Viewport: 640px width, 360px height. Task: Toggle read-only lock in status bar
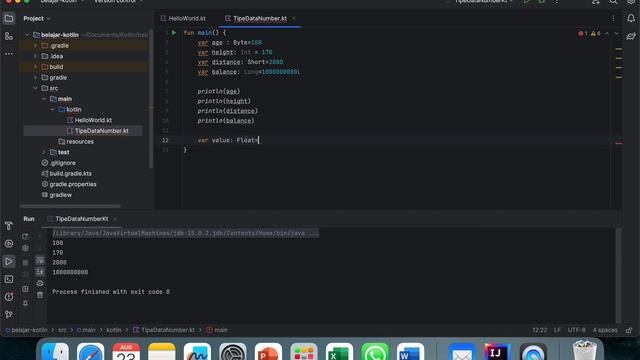629,330
